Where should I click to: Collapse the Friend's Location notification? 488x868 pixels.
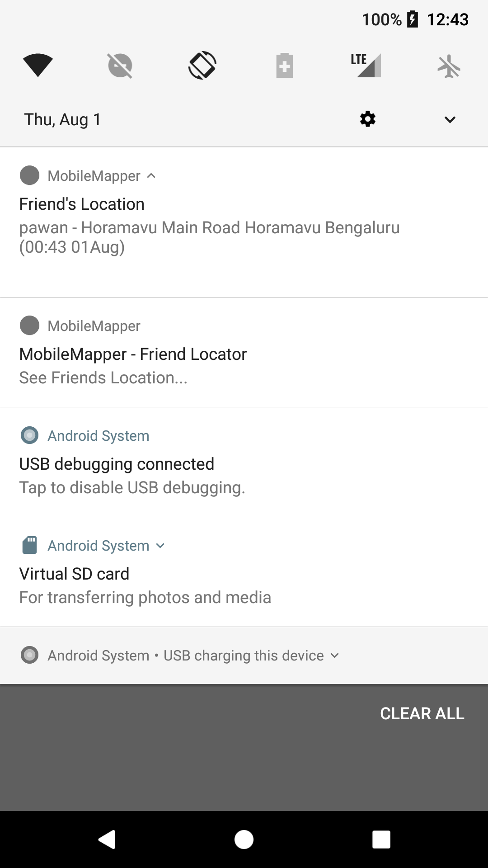coord(151,176)
